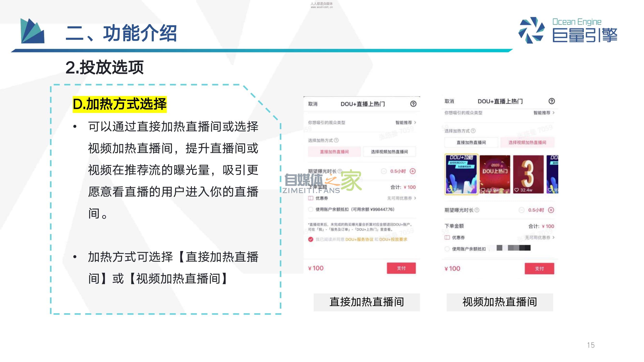Image resolution: width=644 pixels, height=362 pixels.
Task: Click the Ocean Engine 巨量引擎 logo
Action: click(567, 30)
